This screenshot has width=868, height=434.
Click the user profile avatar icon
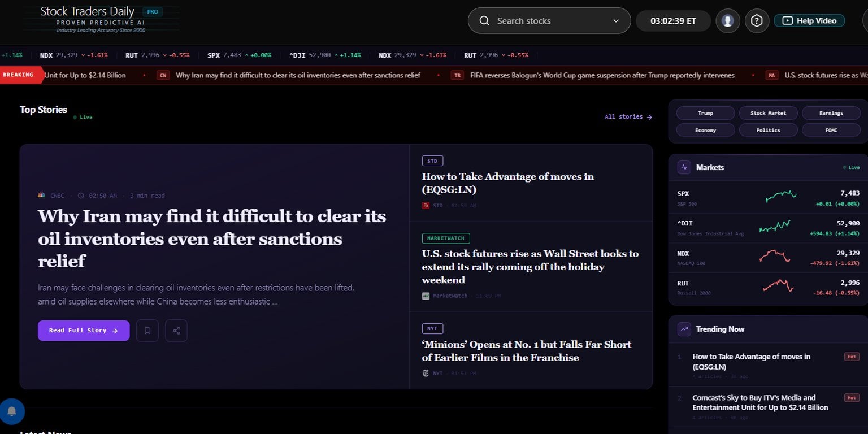pyautogui.click(x=728, y=21)
